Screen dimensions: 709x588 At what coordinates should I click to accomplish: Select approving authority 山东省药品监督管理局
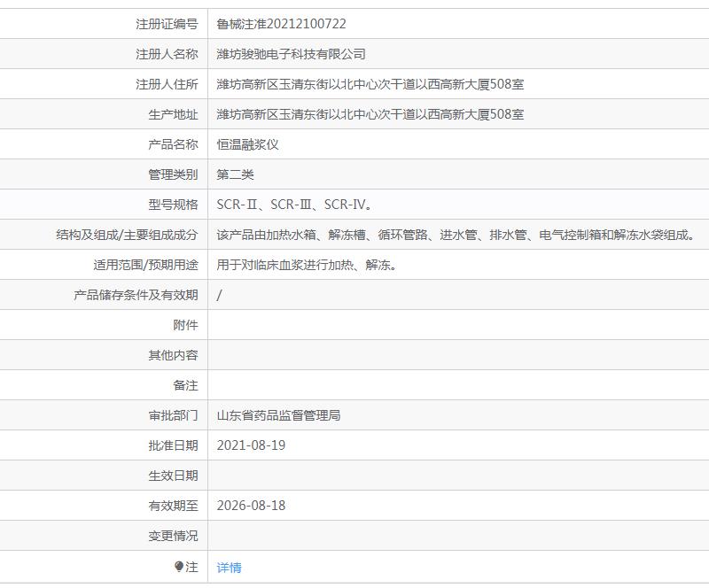(x=278, y=415)
